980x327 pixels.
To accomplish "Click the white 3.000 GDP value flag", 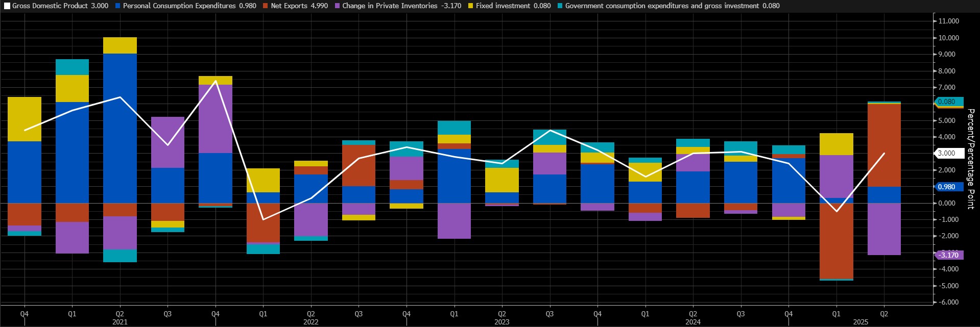I will [x=949, y=153].
